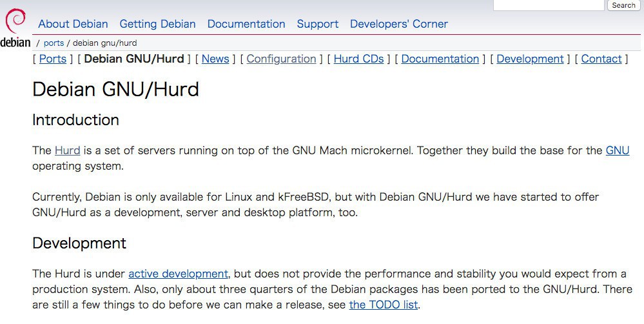The image size is (644, 324).
Task: Select Support in the navigation bar
Action: point(317,24)
